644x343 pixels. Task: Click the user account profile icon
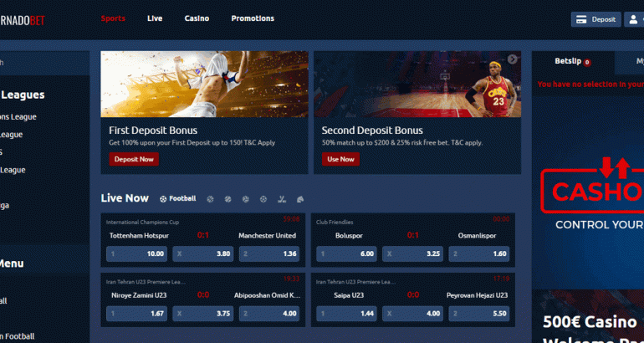(x=633, y=19)
